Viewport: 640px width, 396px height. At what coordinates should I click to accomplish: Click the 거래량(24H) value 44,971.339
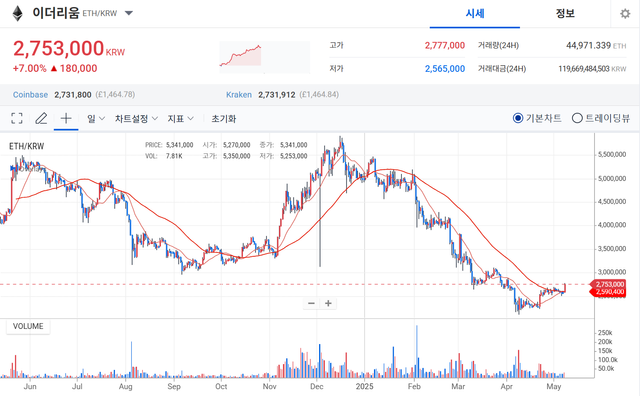pos(588,45)
